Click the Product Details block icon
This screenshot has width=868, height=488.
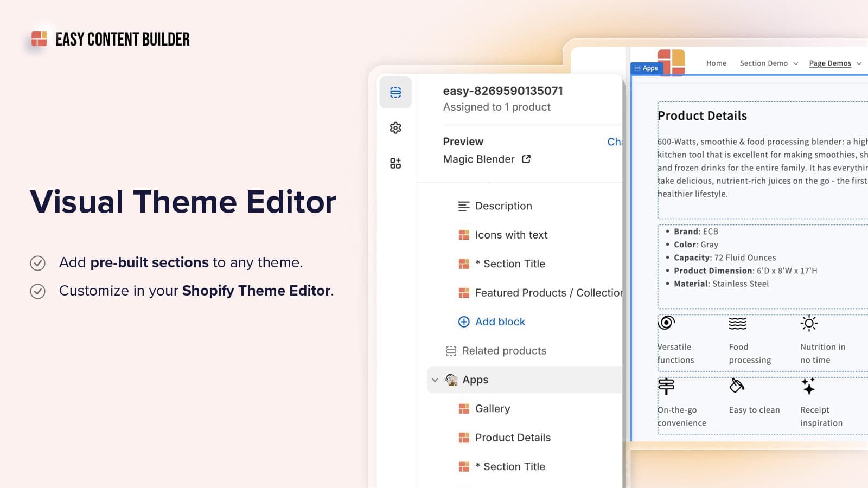[464, 438]
